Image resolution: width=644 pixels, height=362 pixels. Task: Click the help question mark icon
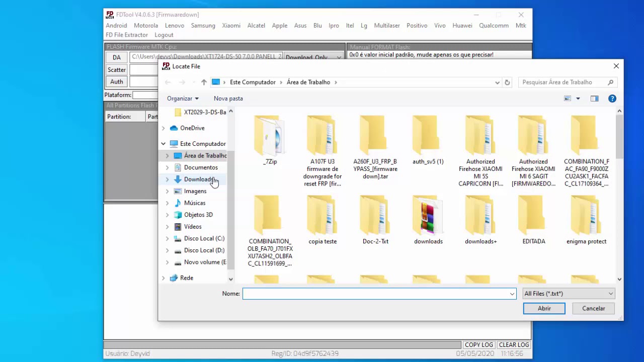coord(612,99)
